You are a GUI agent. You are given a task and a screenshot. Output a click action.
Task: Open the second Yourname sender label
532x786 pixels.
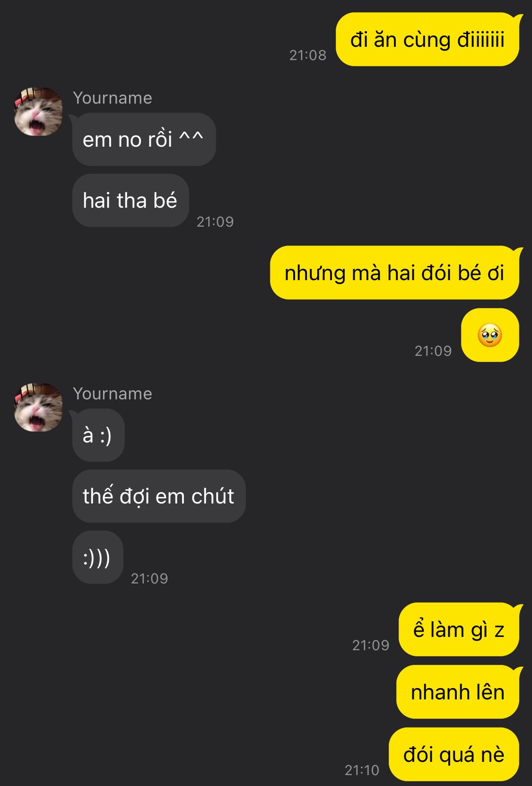coord(113,394)
